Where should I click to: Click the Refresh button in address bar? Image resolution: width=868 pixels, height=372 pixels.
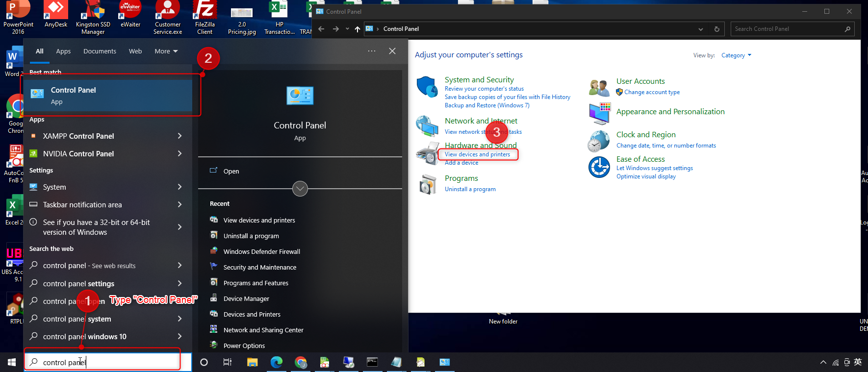tap(716, 29)
